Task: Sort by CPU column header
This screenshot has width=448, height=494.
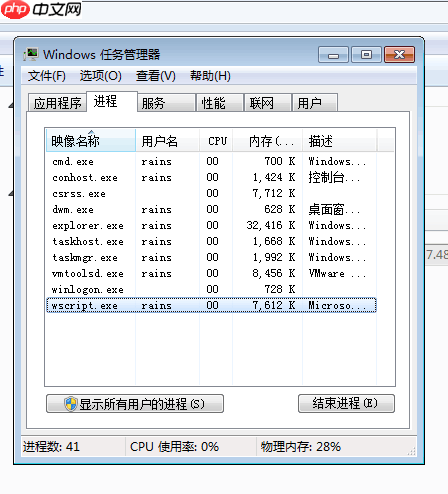Action: click(216, 141)
